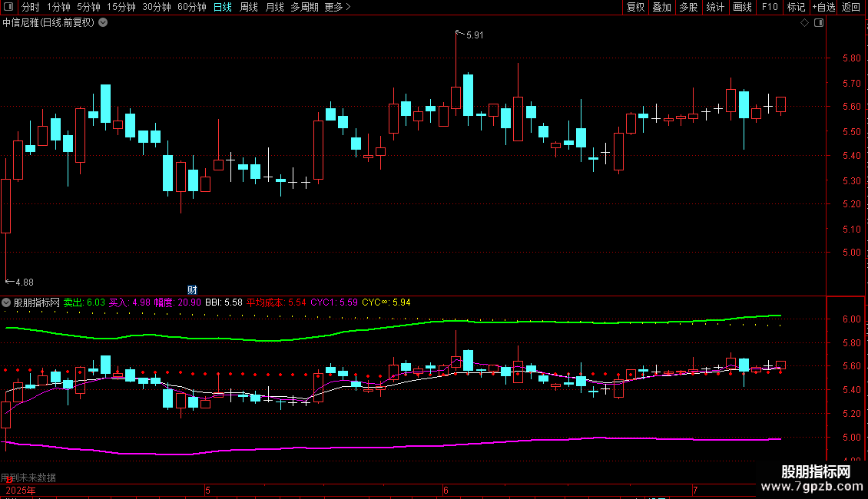868x499 pixels.
Task: Click the 5.91 high price label
Action: tap(475, 35)
